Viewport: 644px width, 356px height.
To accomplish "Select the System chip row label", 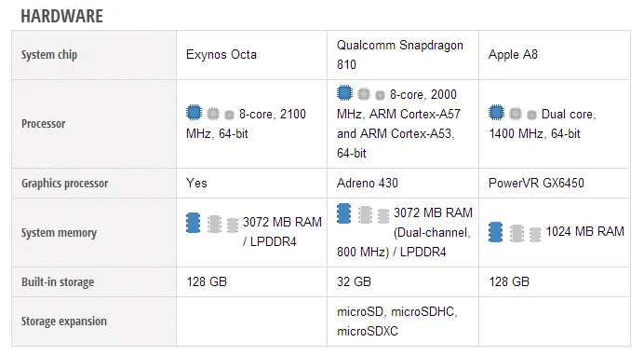I will point(49,55).
